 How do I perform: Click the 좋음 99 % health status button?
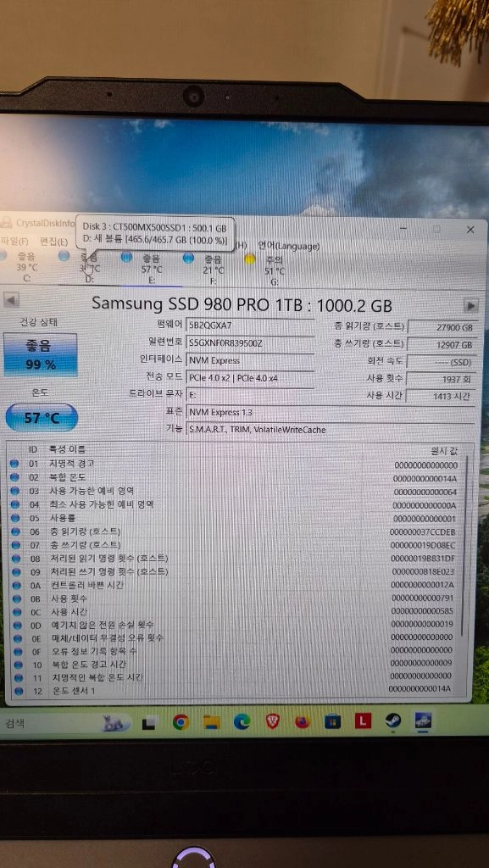click(x=40, y=355)
